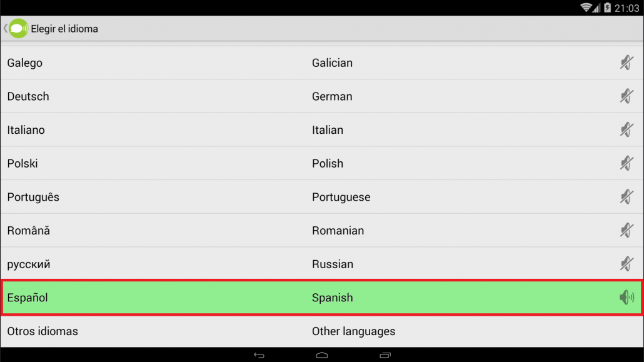Viewport: 644px width, 362px height.
Task: Select the Galego language row
Action: point(322,63)
